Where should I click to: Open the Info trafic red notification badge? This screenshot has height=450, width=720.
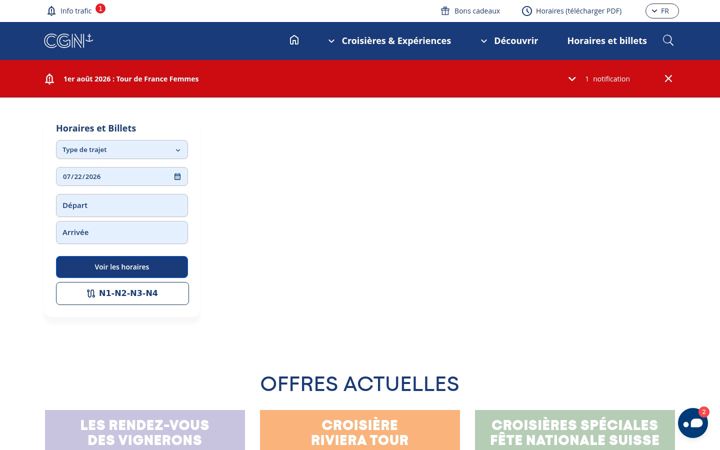(101, 8)
